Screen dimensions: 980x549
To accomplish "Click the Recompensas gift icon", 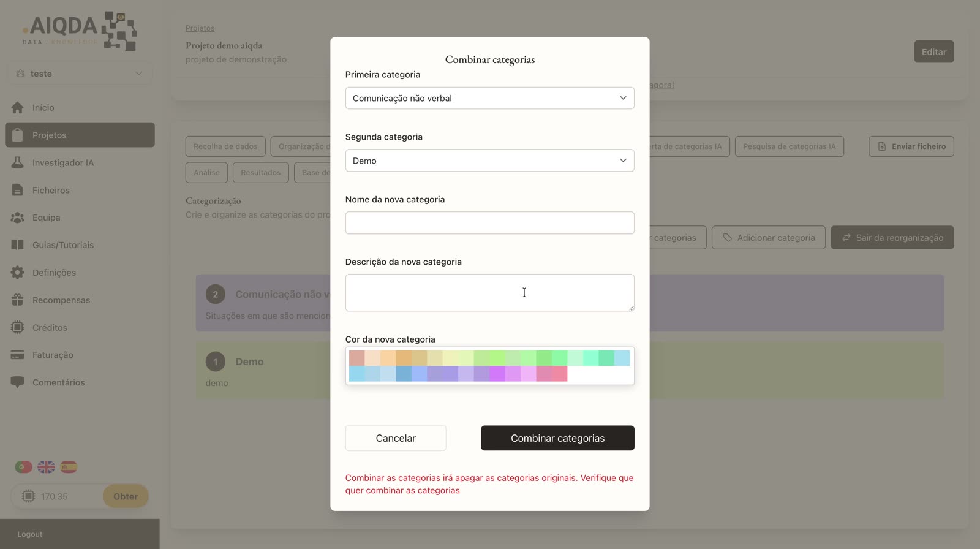I will [x=17, y=300].
